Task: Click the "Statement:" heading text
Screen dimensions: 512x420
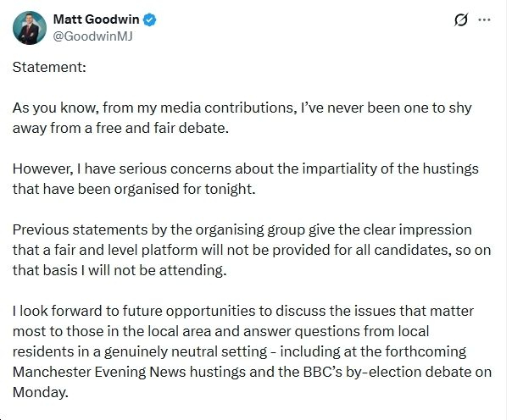Action: (49, 68)
